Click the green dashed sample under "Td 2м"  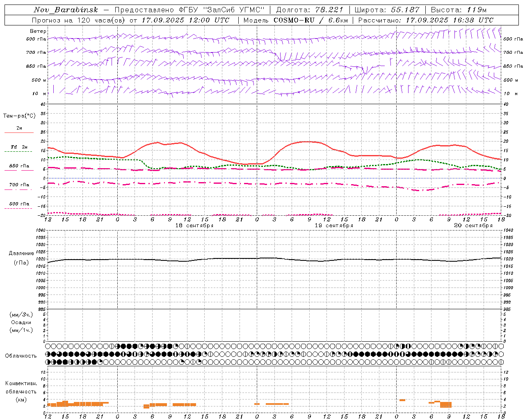[x=19, y=151]
